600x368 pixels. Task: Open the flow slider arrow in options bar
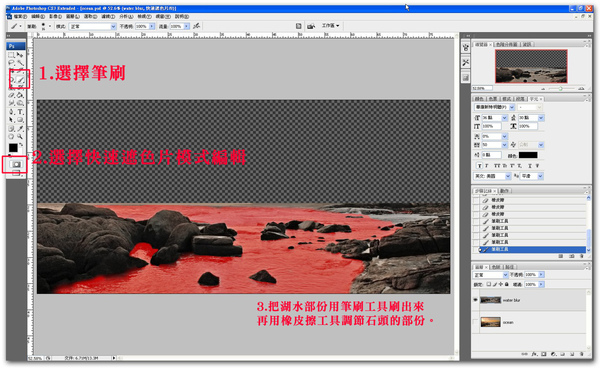(x=187, y=26)
